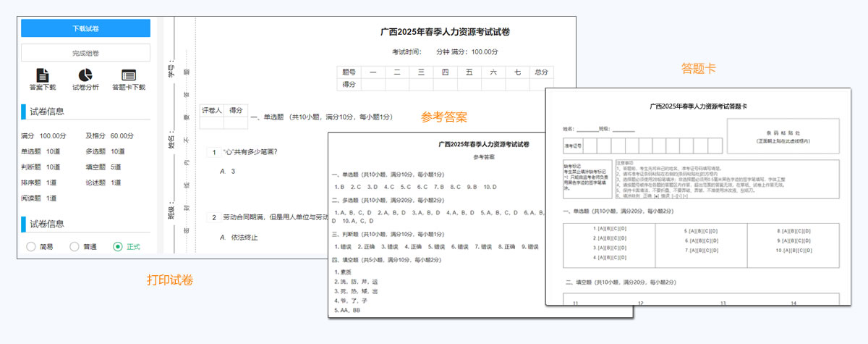Click the orange 参考答案 label
The image size is (868, 344).
[444, 117]
